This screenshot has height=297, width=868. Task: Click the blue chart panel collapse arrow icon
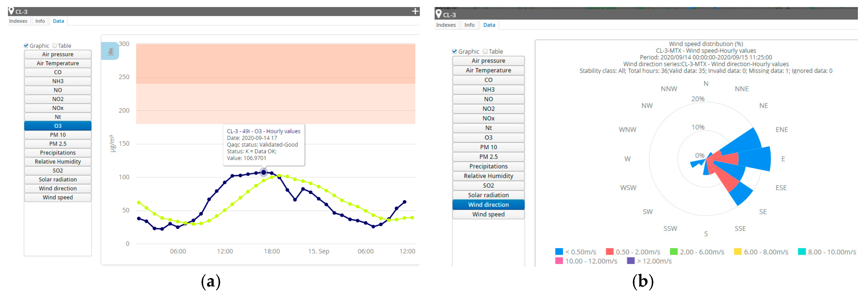pyautogui.click(x=110, y=51)
